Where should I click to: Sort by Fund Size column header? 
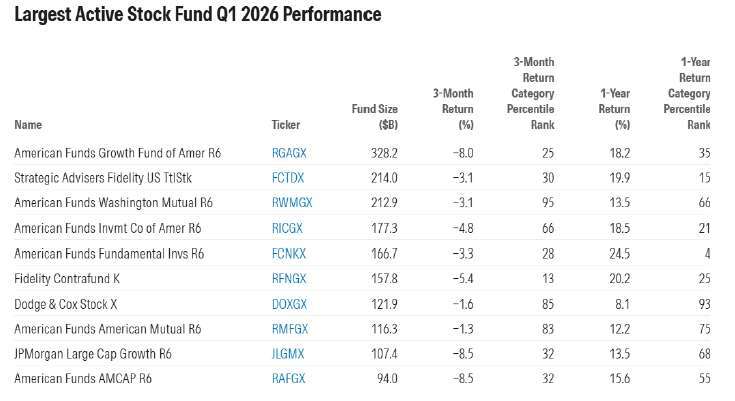(x=376, y=117)
